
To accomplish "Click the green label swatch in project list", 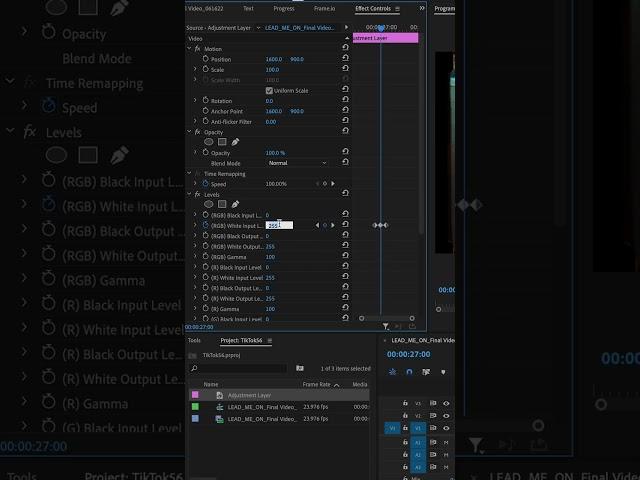I will click(195, 407).
